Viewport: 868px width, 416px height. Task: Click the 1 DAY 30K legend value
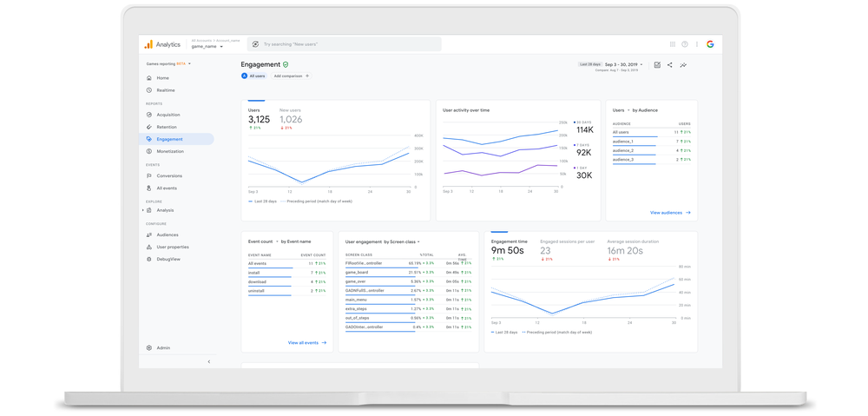click(x=584, y=173)
